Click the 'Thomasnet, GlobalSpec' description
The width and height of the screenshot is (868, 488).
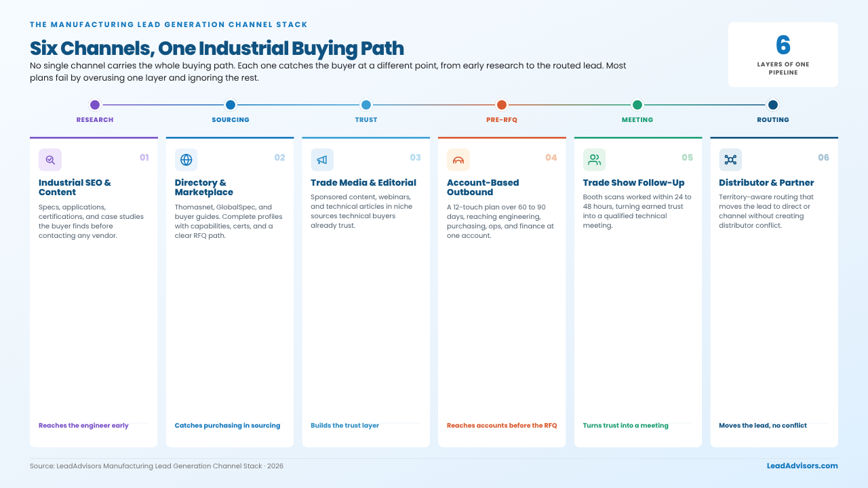point(229,221)
